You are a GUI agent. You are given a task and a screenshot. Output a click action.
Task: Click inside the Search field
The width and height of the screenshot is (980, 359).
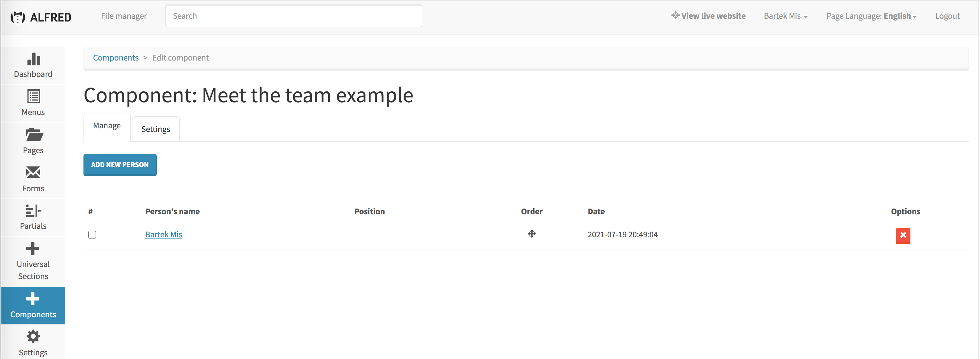pos(293,16)
